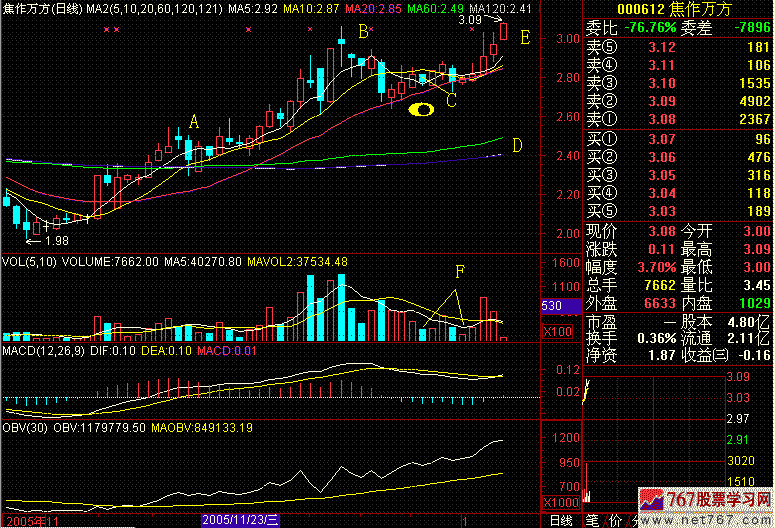
Task: Click the X100 volume scale box
Action: [556, 331]
